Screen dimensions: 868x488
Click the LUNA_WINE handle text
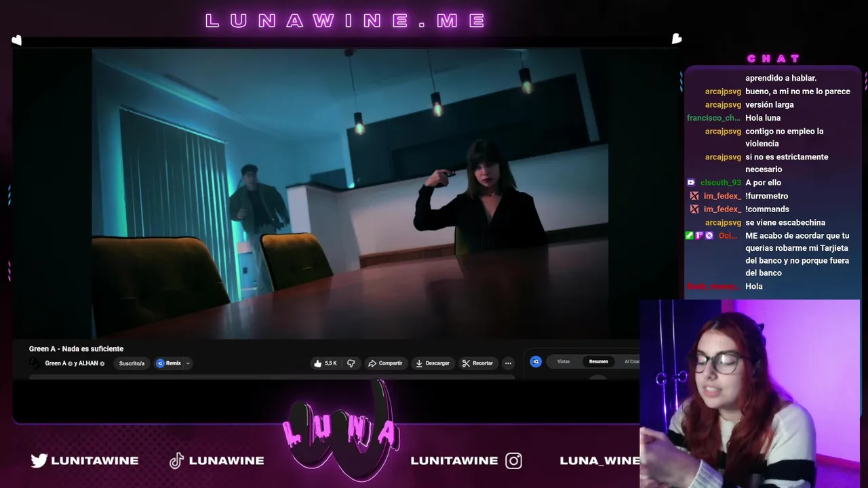tap(599, 461)
